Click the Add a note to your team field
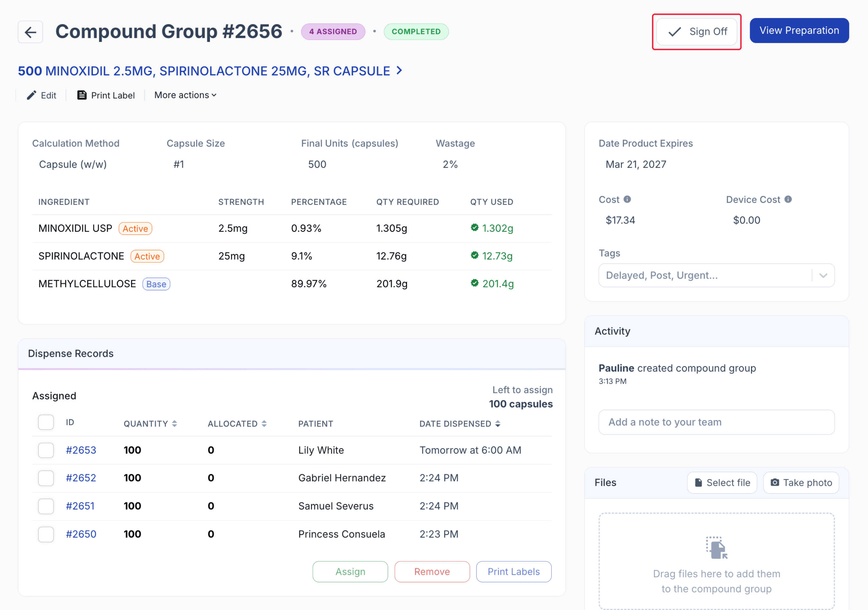The height and width of the screenshot is (610, 868). point(716,422)
